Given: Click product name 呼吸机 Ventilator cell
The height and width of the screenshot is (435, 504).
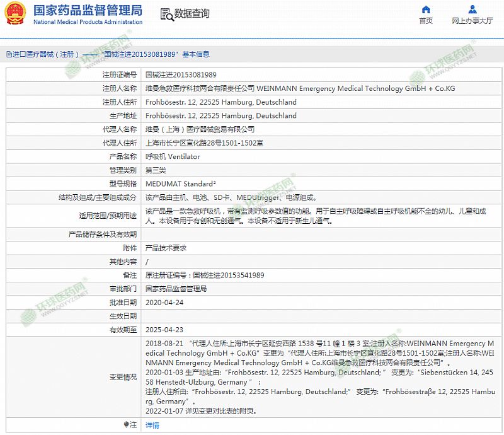Looking at the screenshot, I should coord(173,156).
